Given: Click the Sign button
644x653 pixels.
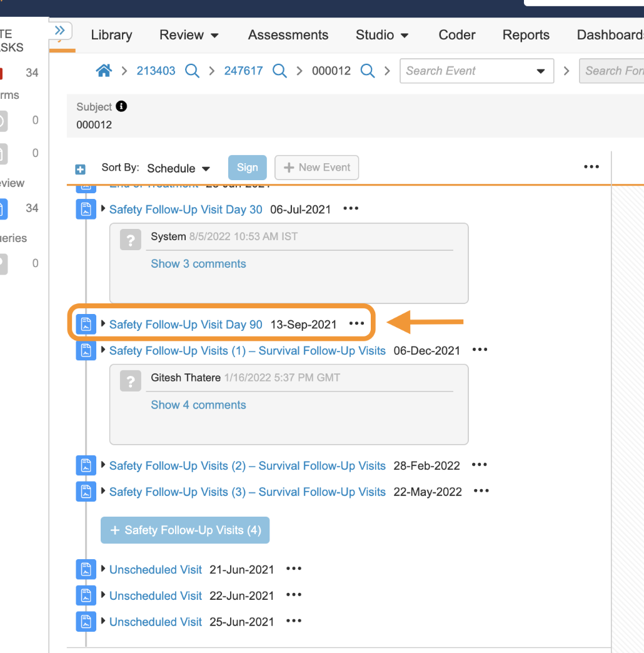Looking at the screenshot, I should (247, 168).
